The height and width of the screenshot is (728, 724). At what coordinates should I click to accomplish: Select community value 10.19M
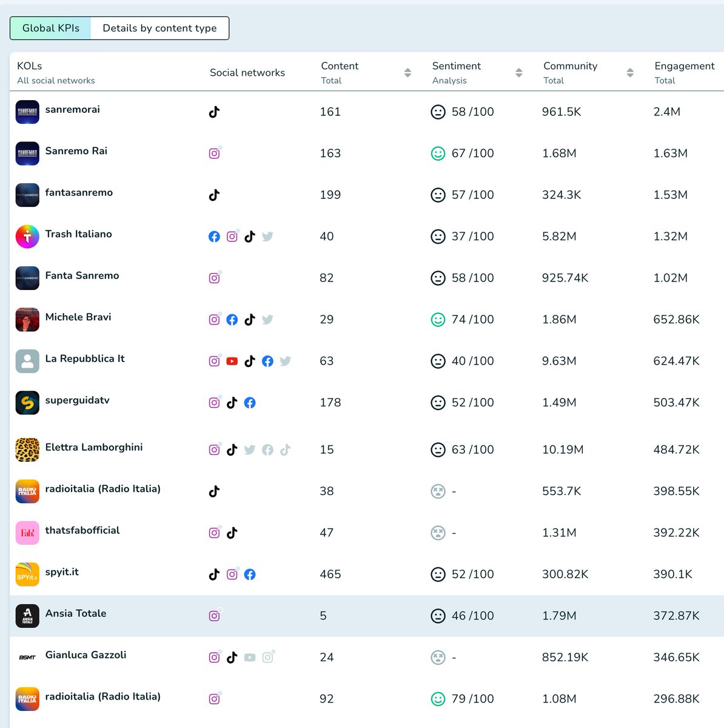563,450
